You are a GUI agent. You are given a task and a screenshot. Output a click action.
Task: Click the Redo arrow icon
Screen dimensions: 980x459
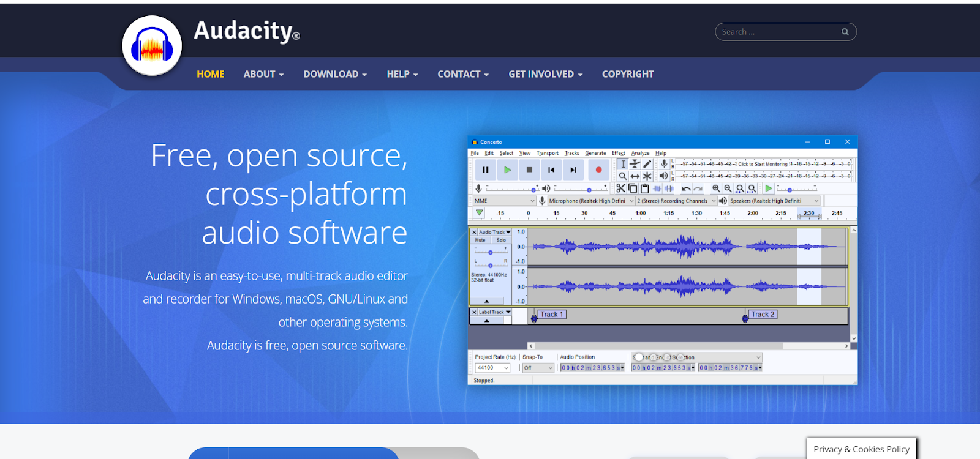698,188
